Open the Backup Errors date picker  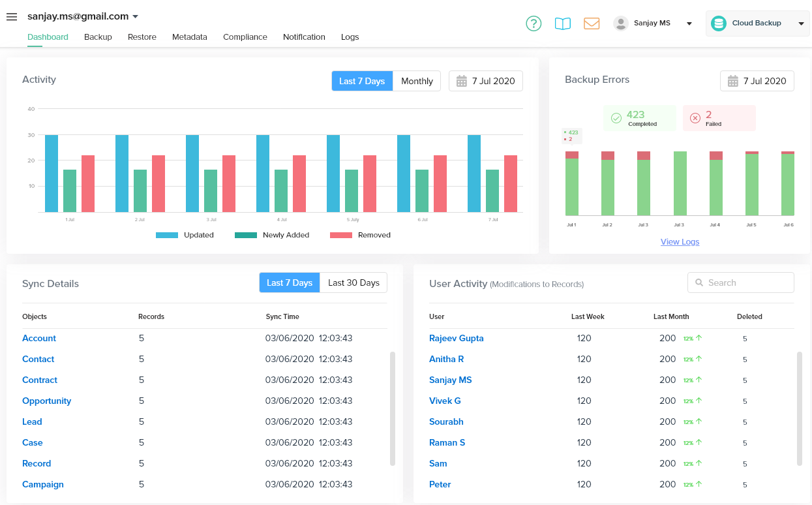pyautogui.click(x=757, y=81)
